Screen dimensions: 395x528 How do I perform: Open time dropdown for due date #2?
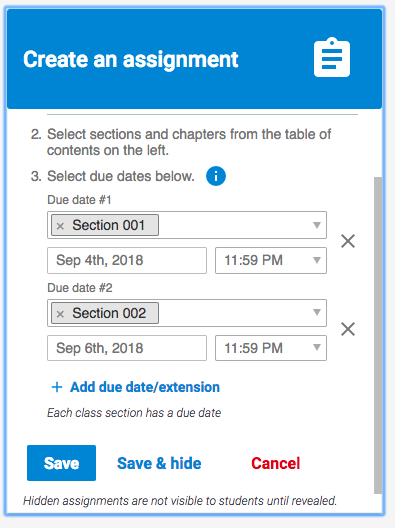coord(271,348)
